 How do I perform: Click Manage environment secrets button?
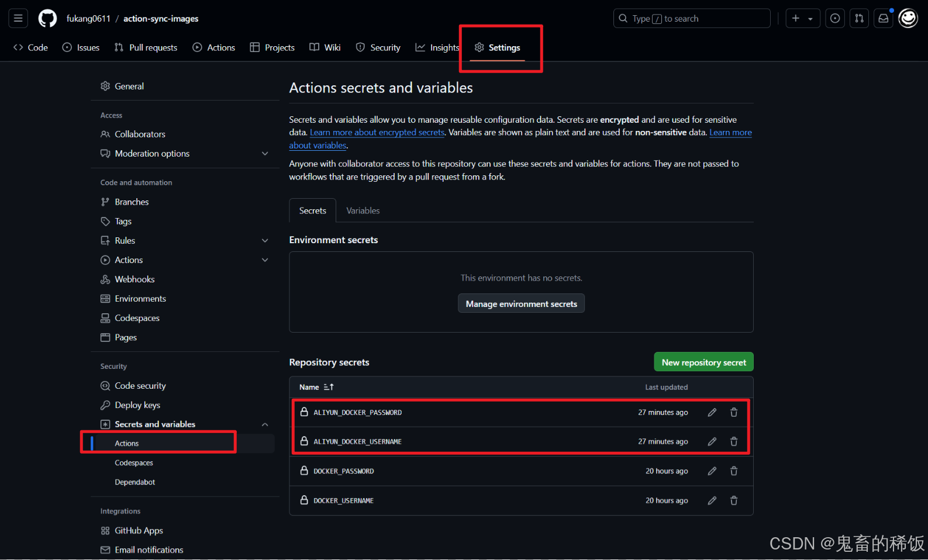pos(521,303)
